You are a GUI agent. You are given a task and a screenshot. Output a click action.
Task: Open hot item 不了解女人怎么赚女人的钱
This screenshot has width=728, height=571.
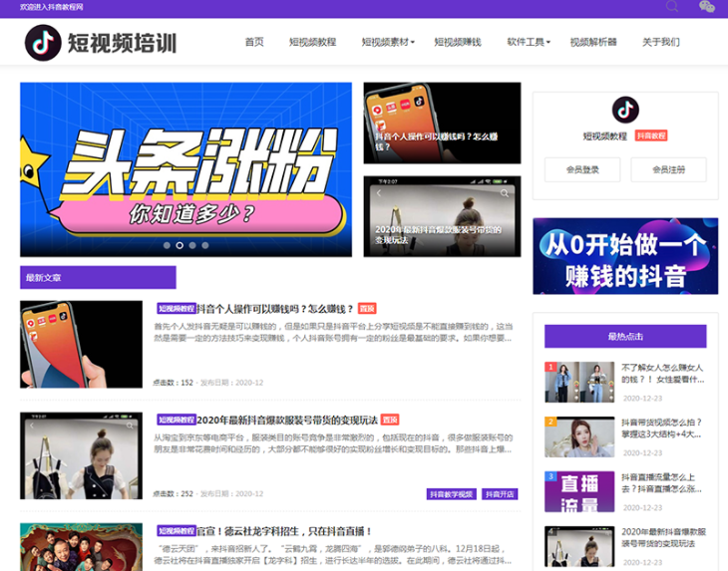click(x=662, y=374)
